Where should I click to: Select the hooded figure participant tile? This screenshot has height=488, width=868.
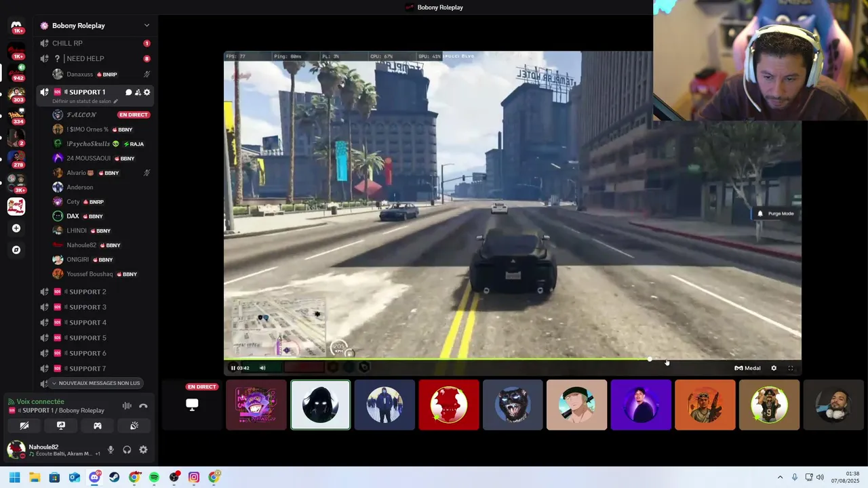321,405
